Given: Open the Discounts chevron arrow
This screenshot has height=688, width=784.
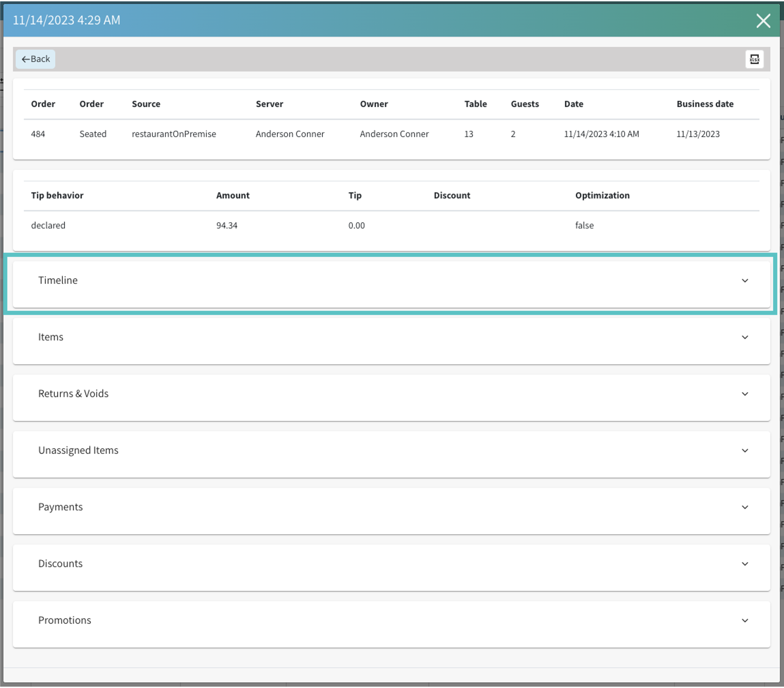Looking at the screenshot, I should click(x=744, y=564).
